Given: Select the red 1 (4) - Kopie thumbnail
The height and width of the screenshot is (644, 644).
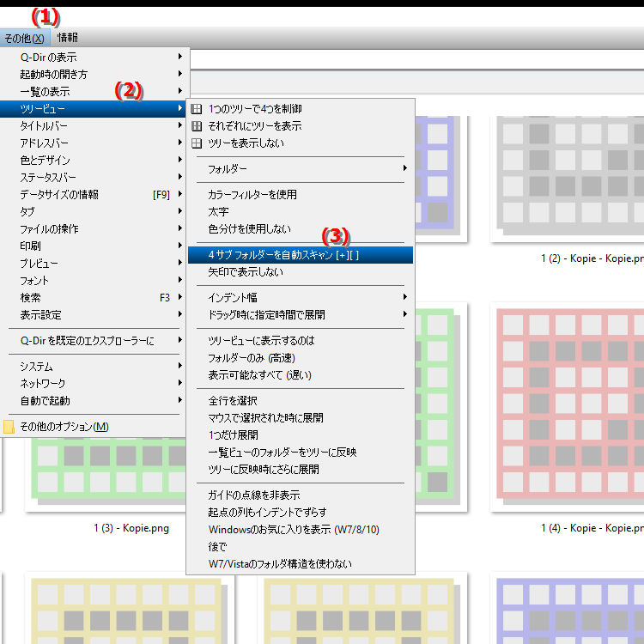Looking at the screenshot, I should (568, 407).
